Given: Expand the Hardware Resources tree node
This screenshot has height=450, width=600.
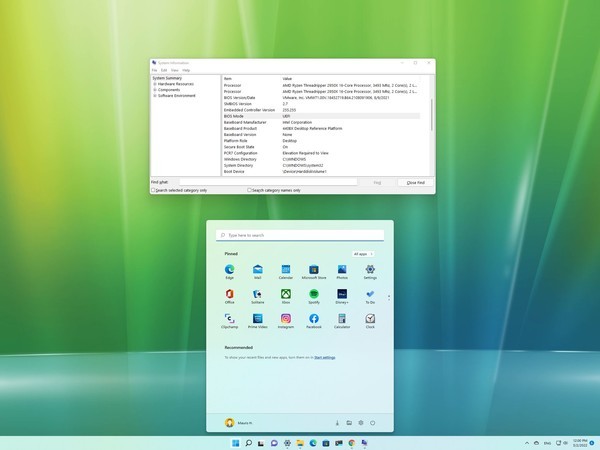Looking at the screenshot, I should 155,84.
